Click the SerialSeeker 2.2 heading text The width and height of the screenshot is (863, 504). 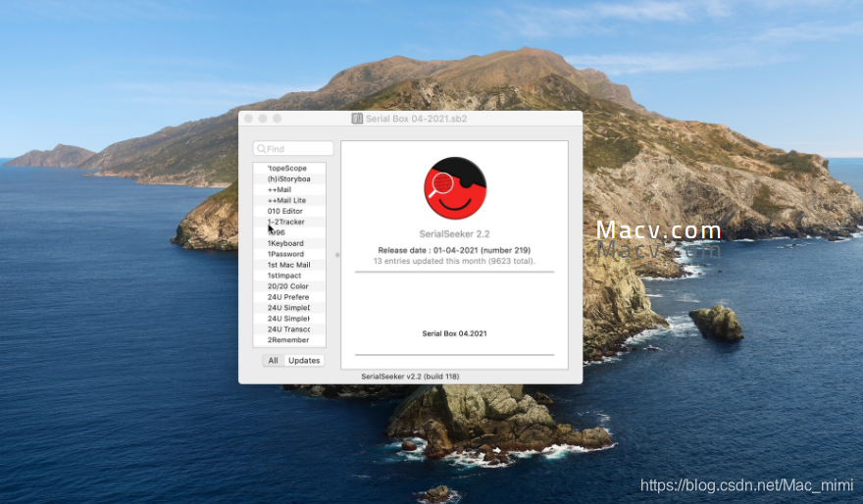[x=455, y=233]
